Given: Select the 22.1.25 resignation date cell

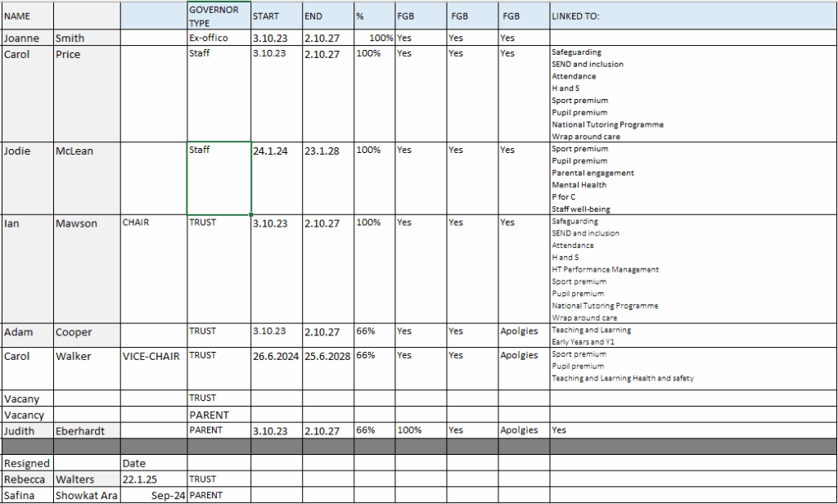Looking at the screenshot, I should [153, 479].
